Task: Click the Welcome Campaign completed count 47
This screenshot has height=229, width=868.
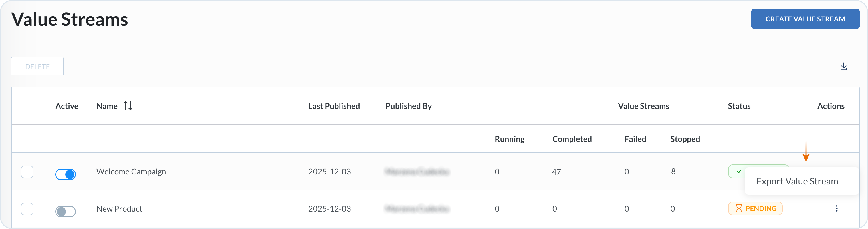Action: [556, 172]
